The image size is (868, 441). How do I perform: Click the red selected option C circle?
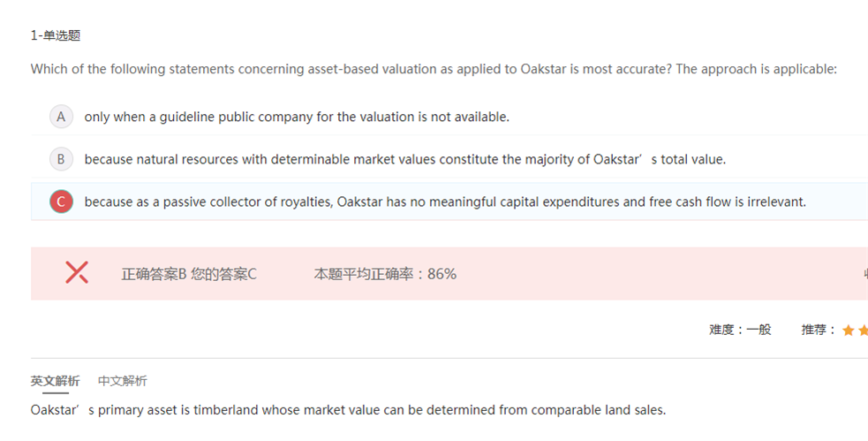(61, 201)
